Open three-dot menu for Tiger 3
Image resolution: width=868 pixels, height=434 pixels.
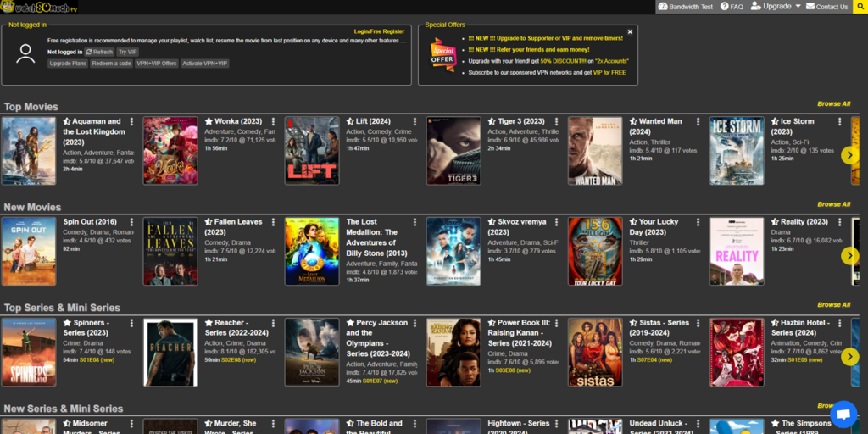coord(556,122)
